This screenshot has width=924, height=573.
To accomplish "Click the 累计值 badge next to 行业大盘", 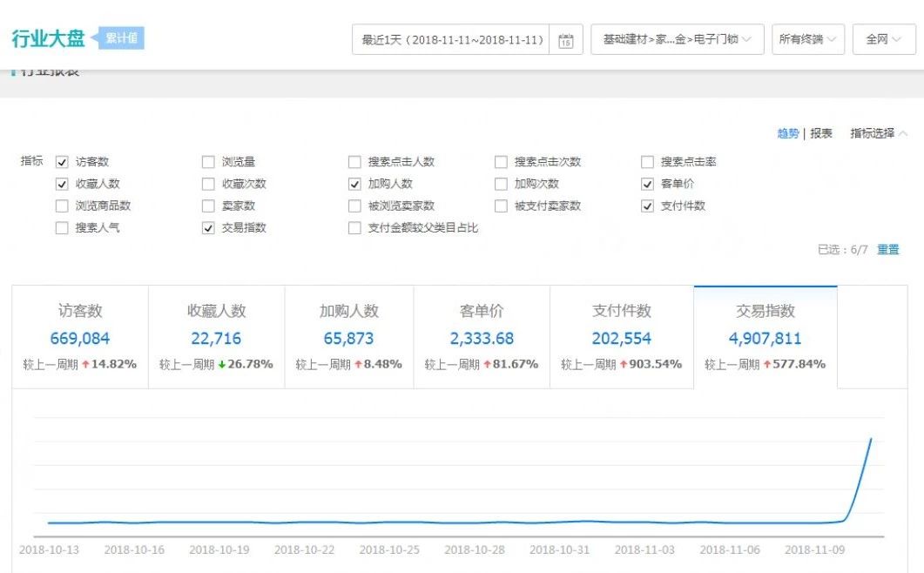I will pyautogui.click(x=121, y=38).
